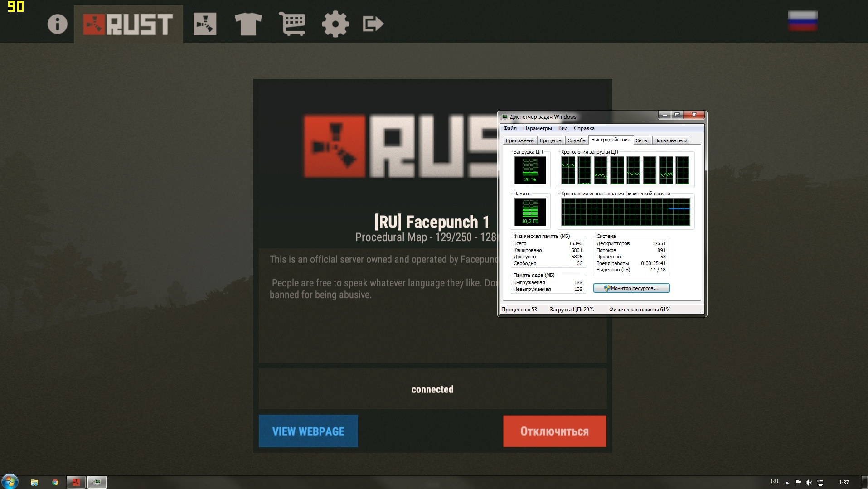Show hidden tray icons arrow
This screenshot has height=489, width=868.
[x=787, y=483]
